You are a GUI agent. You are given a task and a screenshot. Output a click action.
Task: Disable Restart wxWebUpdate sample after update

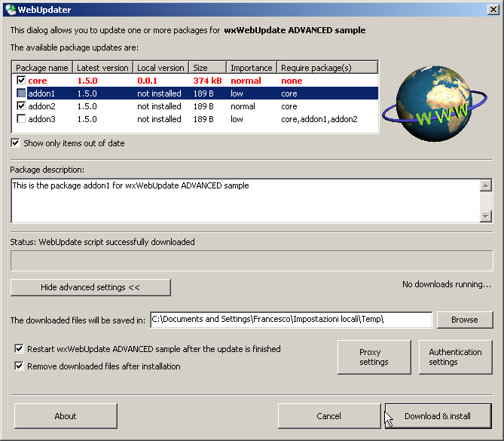[19, 349]
